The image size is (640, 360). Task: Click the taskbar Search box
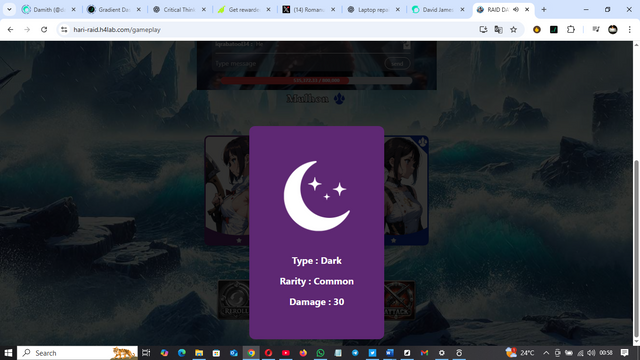(78, 353)
